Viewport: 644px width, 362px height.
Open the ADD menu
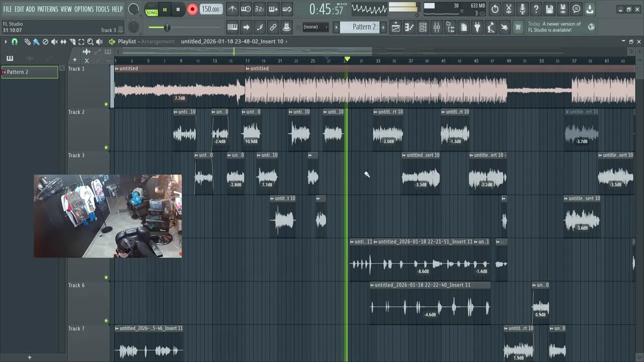(31, 9)
